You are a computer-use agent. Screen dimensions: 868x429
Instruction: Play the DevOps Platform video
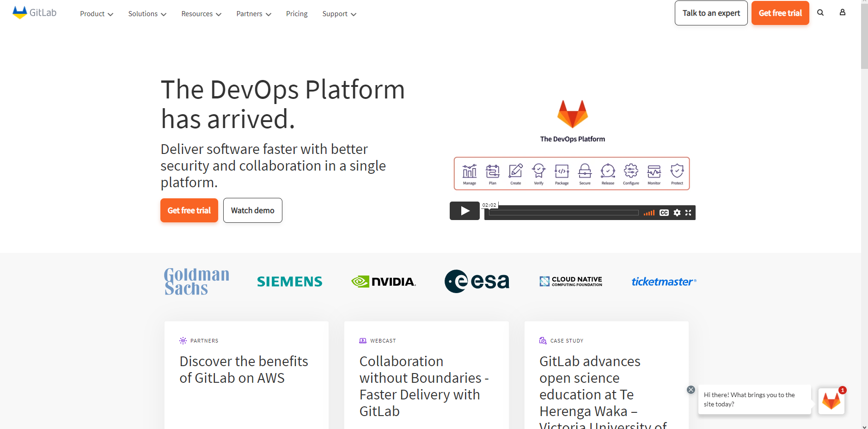tap(465, 211)
